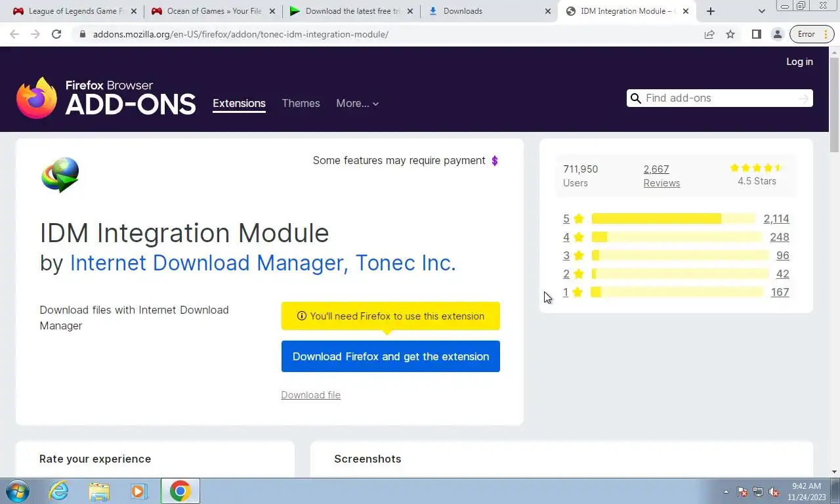Click the search magnifier icon
840x504 pixels.
[x=635, y=98]
